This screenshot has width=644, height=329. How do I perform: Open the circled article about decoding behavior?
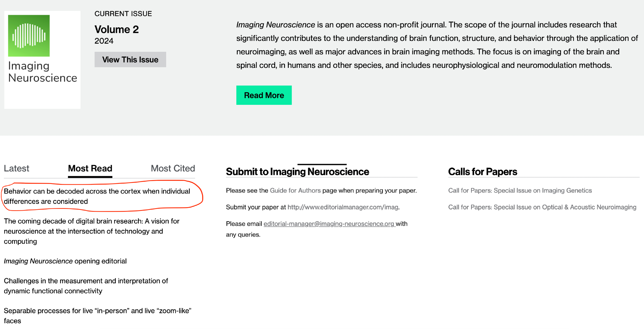coord(97,196)
